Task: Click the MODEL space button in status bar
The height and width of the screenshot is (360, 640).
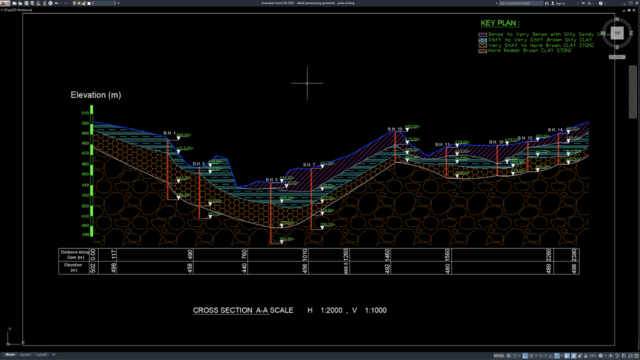Action: point(499,356)
